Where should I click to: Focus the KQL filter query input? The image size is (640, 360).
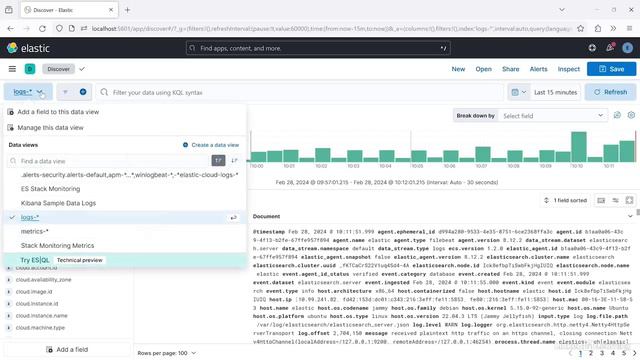click(300, 92)
